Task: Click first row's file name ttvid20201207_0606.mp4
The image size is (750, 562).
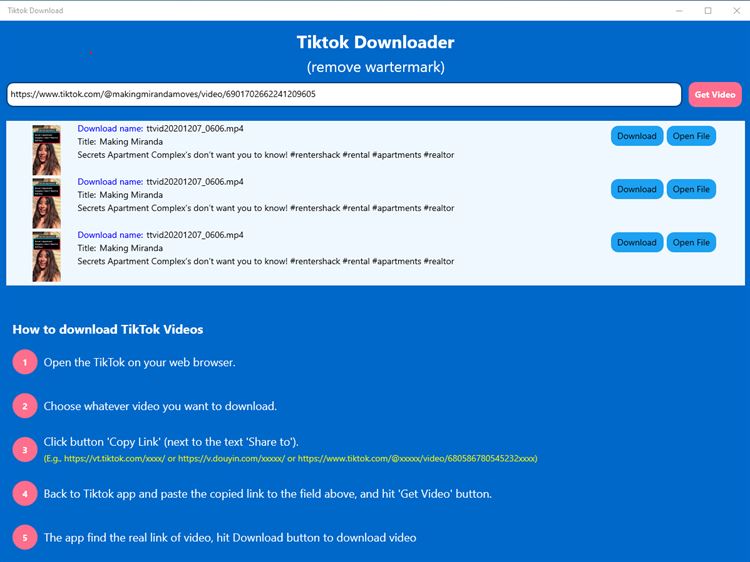Action: coord(195,128)
